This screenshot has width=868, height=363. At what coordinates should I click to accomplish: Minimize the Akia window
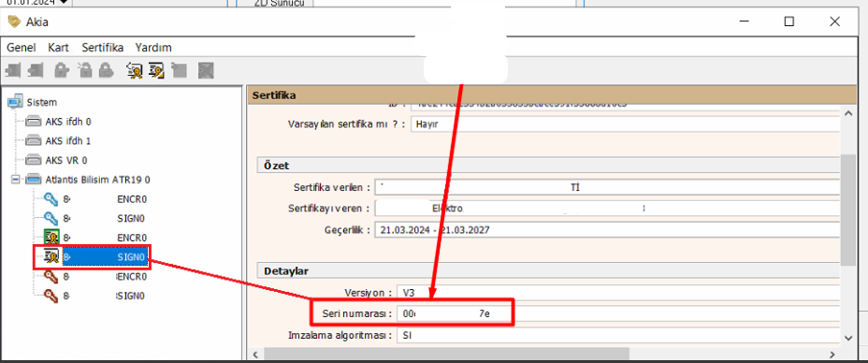(745, 22)
